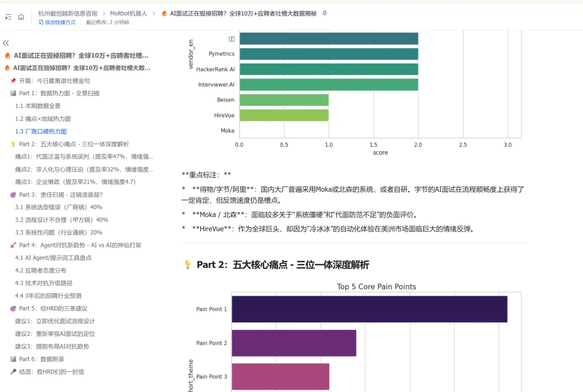Open the first outline heading AI面试正在毁掉招聘
This screenshot has width=583, height=392.
point(80,56)
